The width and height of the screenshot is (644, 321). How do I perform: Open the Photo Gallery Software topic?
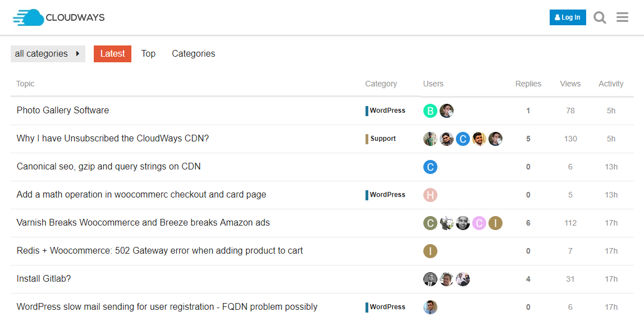tap(63, 111)
